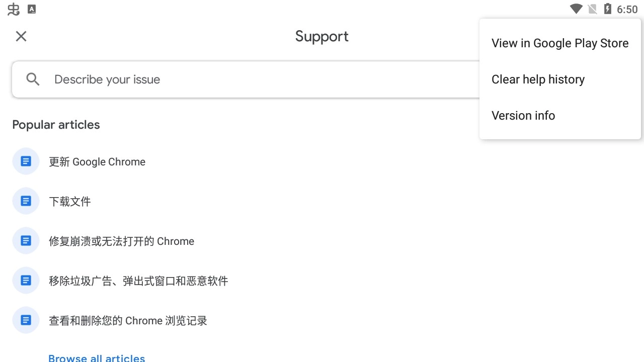644x362 pixels.
Task: Click the search magnifier icon
Action: point(32,79)
